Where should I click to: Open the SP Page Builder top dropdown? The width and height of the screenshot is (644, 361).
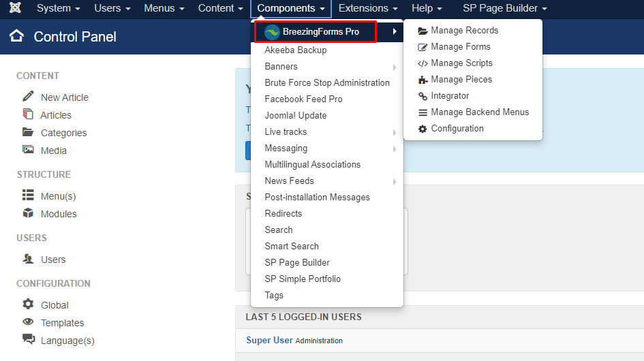click(x=505, y=8)
